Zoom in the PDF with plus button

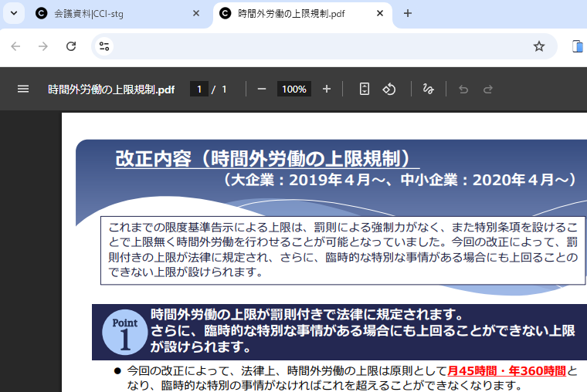pyautogui.click(x=327, y=89)
